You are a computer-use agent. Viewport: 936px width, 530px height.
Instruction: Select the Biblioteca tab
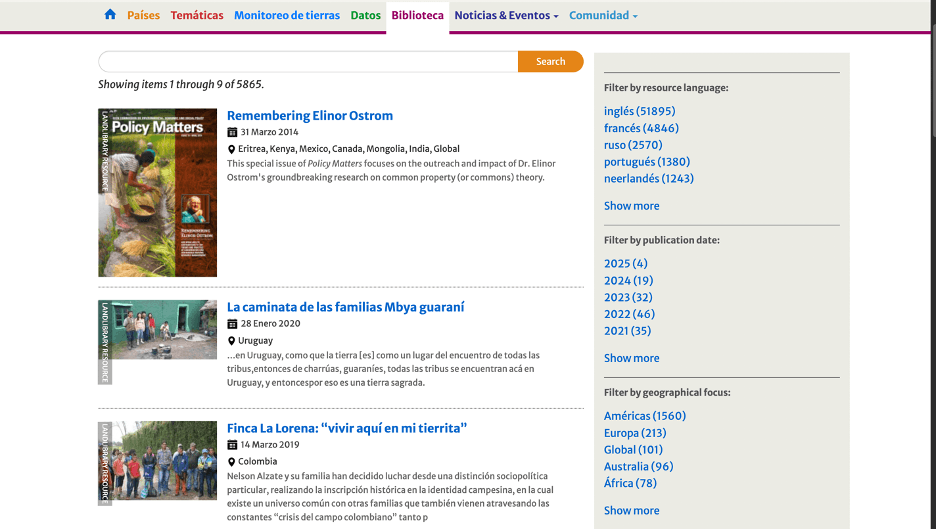[417, 15]
